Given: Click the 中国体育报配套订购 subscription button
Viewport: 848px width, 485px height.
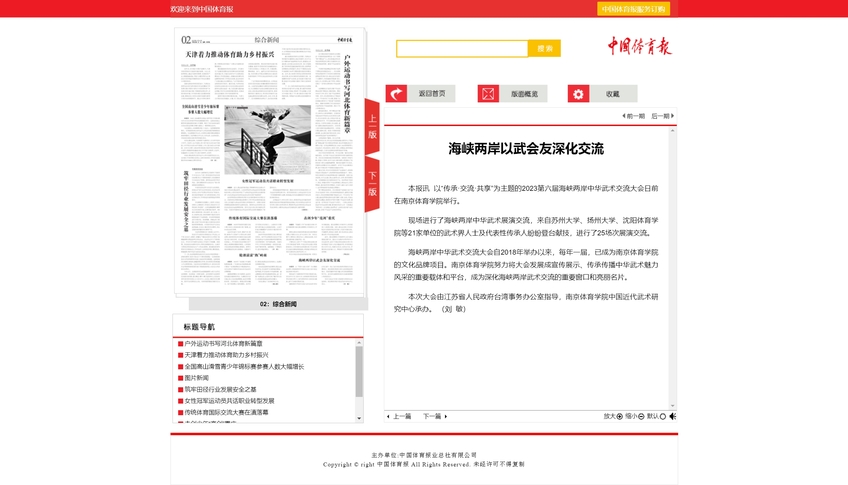Looking at the screenshot, I should pos(633,9).
